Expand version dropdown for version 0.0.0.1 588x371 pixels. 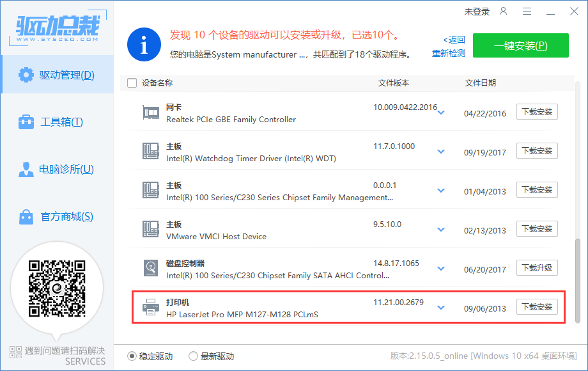click(441, 191)
